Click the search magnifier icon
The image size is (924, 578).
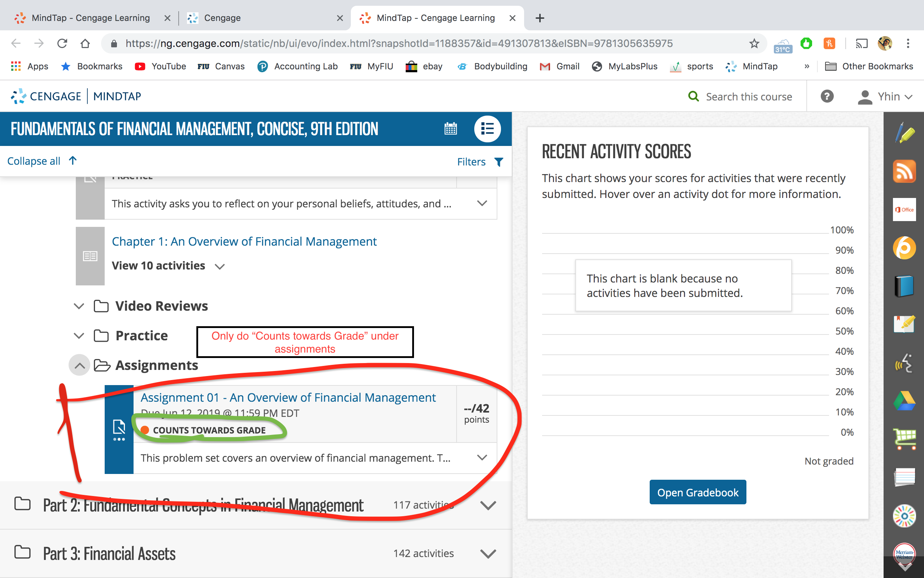pos(693,96)
